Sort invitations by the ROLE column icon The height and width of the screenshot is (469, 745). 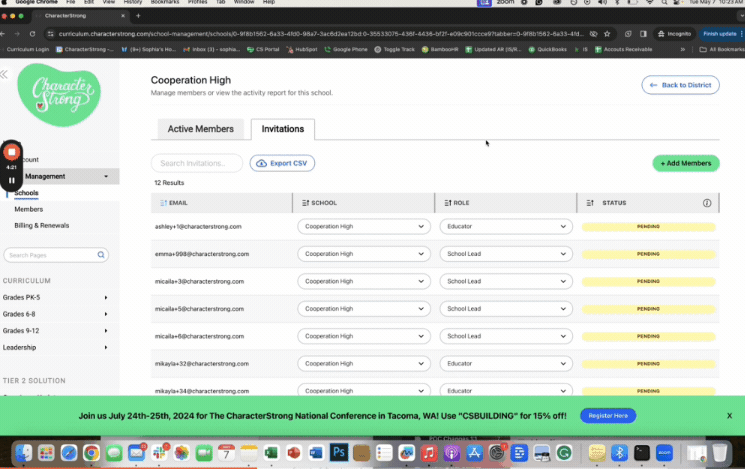coord(446,203)
